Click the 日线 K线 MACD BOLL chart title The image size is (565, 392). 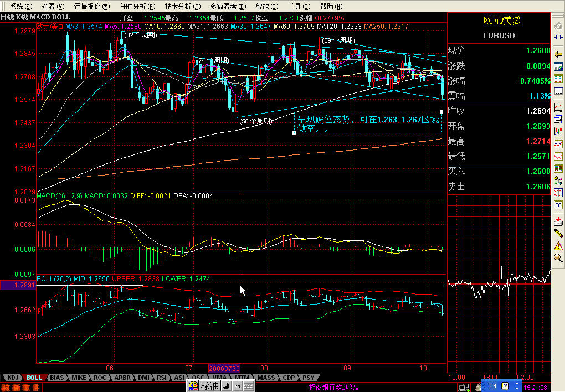pyautogui.click(x=35, y=17)
